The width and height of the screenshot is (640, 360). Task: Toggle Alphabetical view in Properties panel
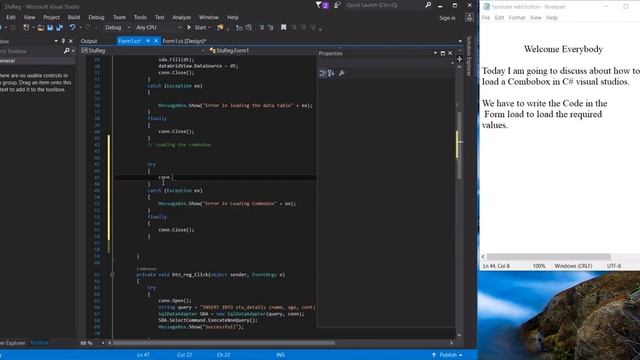click(x=331, y=73)
